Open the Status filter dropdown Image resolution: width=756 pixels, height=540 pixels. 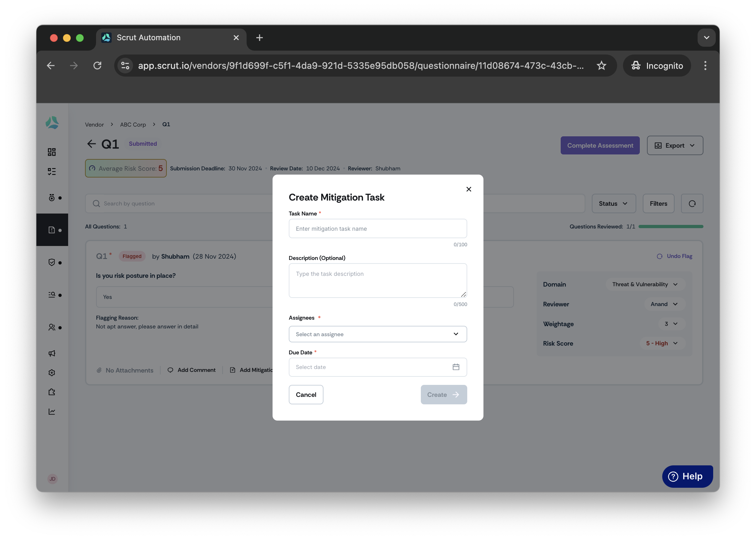pos(613,203)
